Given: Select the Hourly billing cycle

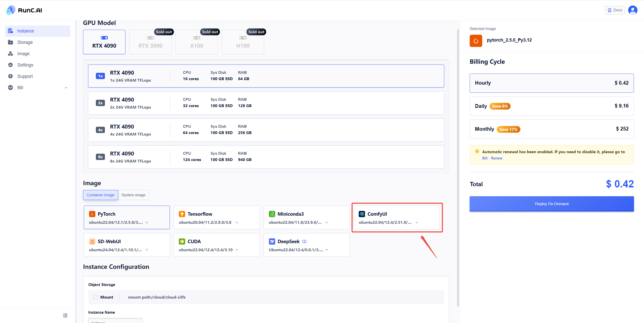Looking at the screenshot, I should (x=551, y=83).
